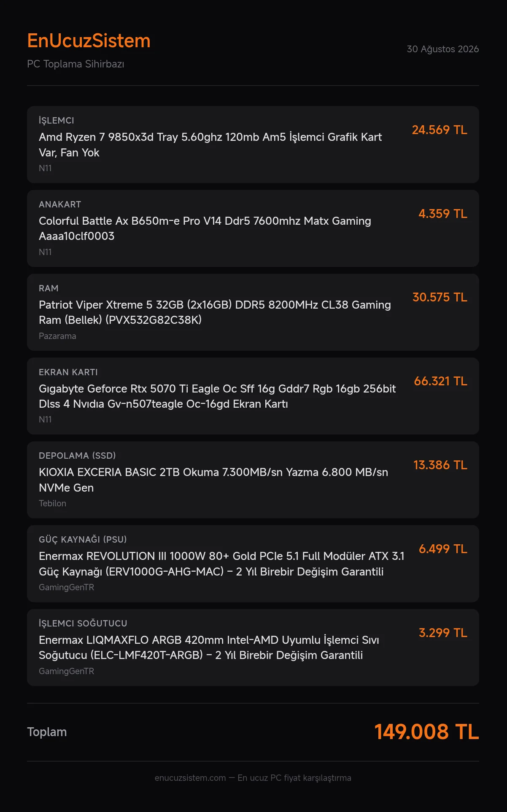Open the enucuzsistem.com footer link

[x=190, y=778]
